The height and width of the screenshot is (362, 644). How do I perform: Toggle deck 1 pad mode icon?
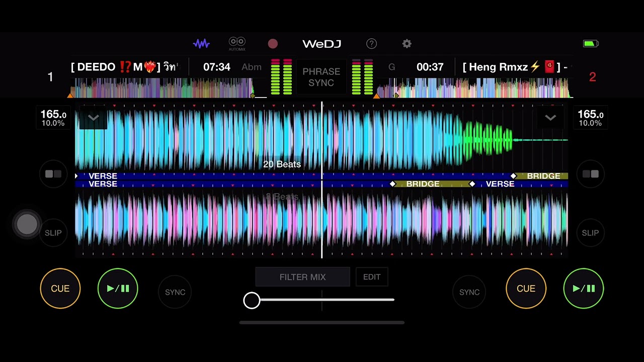53,174
